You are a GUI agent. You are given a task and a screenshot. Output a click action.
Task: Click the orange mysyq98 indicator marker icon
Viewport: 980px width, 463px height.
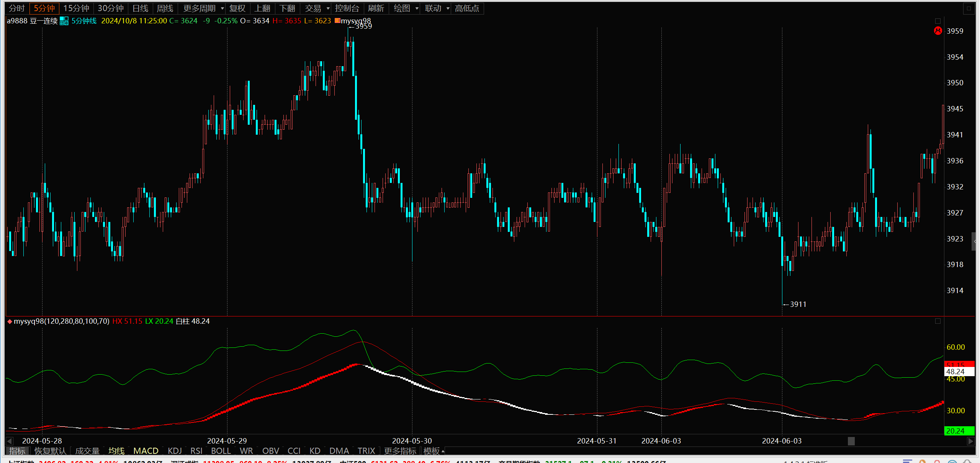(x=337, y=21)
